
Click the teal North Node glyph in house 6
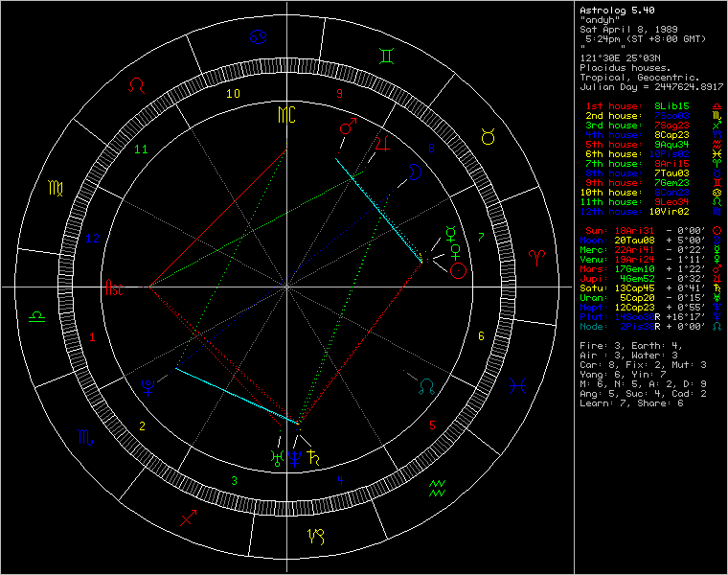coord(427,385)
